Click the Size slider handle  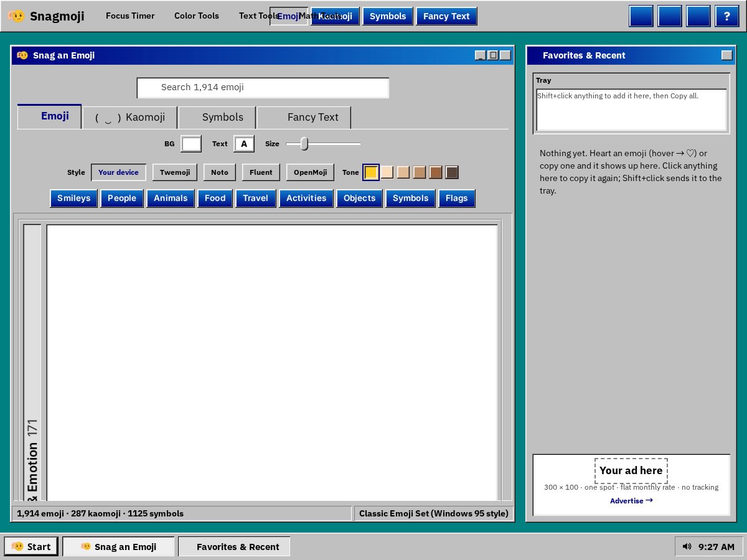304,144
